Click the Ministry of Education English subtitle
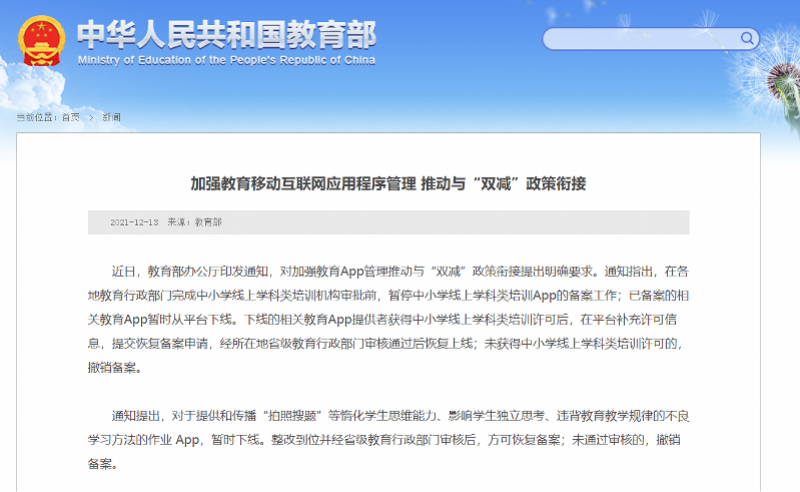This screenshot has width=800, height=492. point(227,60)
